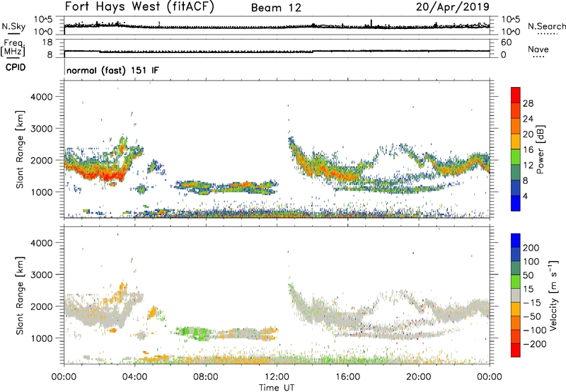Click the '20:00' time axis tick label
Viewport: 566px width, 392px height.
pyautogui.click(x=418, y=377)
